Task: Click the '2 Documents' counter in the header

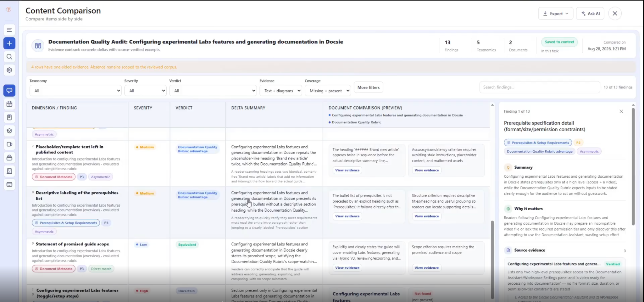Action: (x=518, y=46)
